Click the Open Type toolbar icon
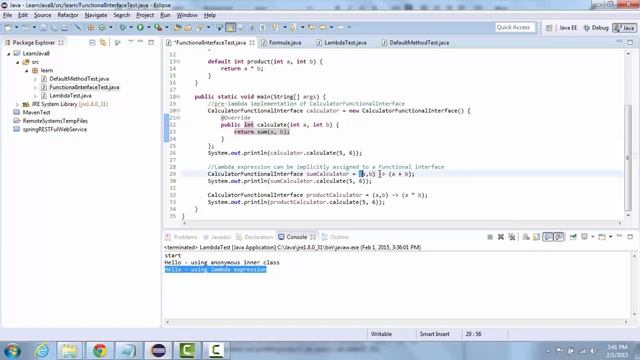Image resolution: width=640 pixels, height=360 pixels. tap(177, 27)
